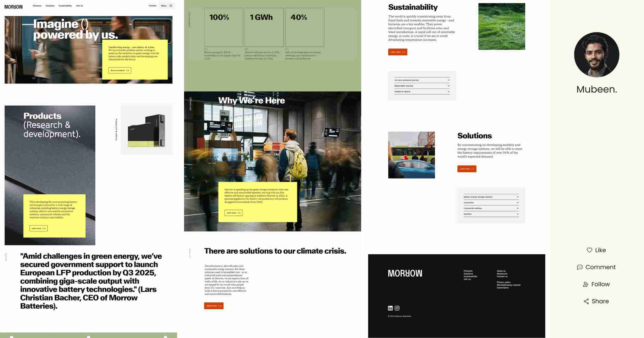Open the Sustainability nav item
The width and height of the screenshot is (644, 338).
click(65, 6)
